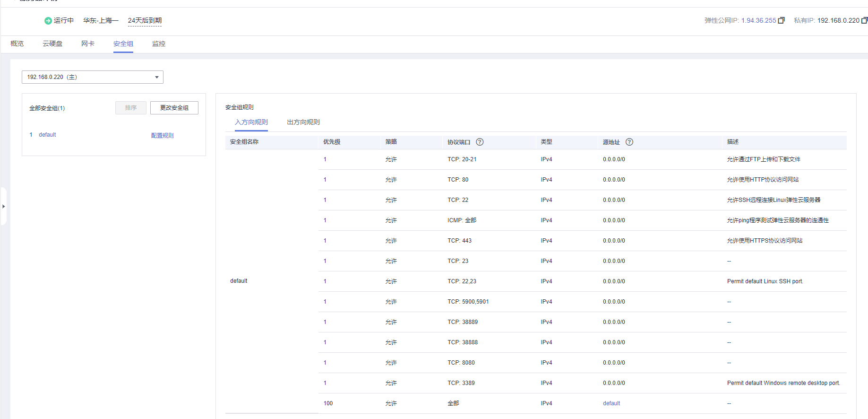
Task: Click the 华东-上海一 region text
Action: tap(101, 20)
